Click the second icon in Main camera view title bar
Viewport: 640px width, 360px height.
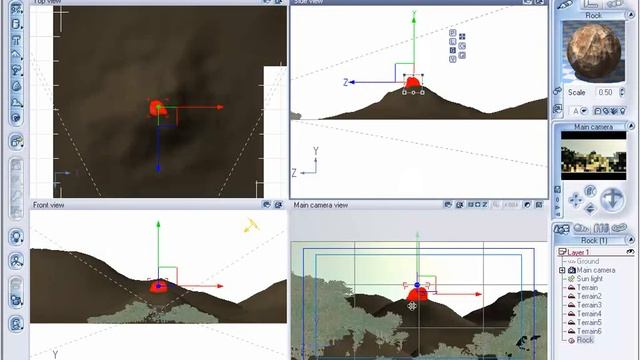pos(460,204)
